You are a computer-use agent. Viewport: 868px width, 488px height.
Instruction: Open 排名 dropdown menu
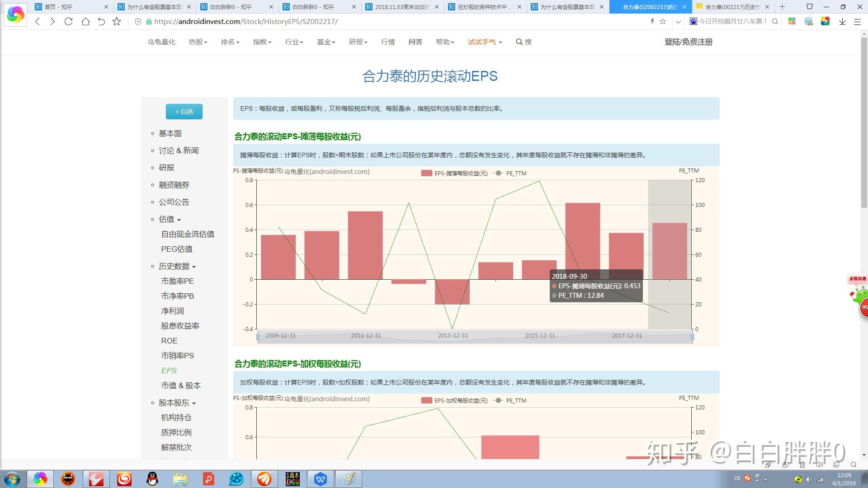tap(230, 42)
